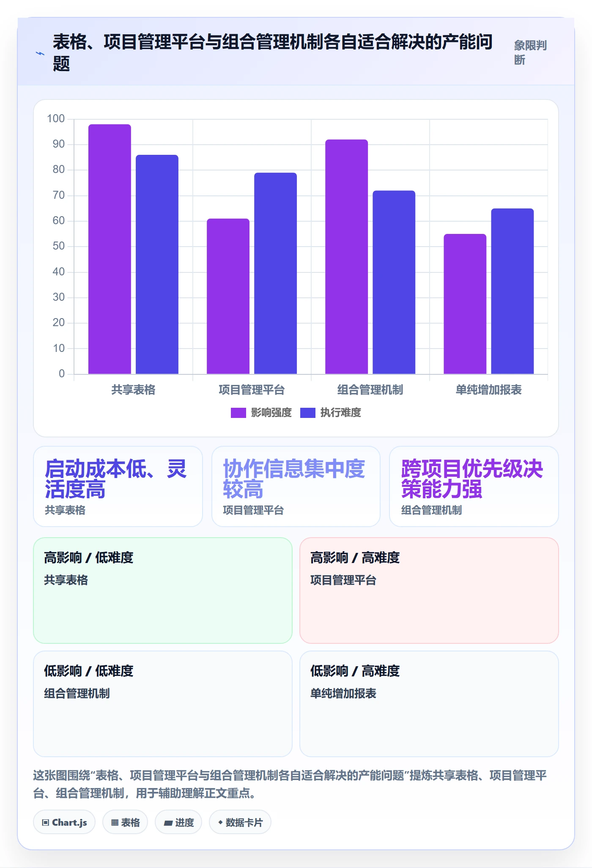The image size is (592, 868).
Task: Select the green 高影响 / 低难度 quadrant
Action: (x=163, y=591)
